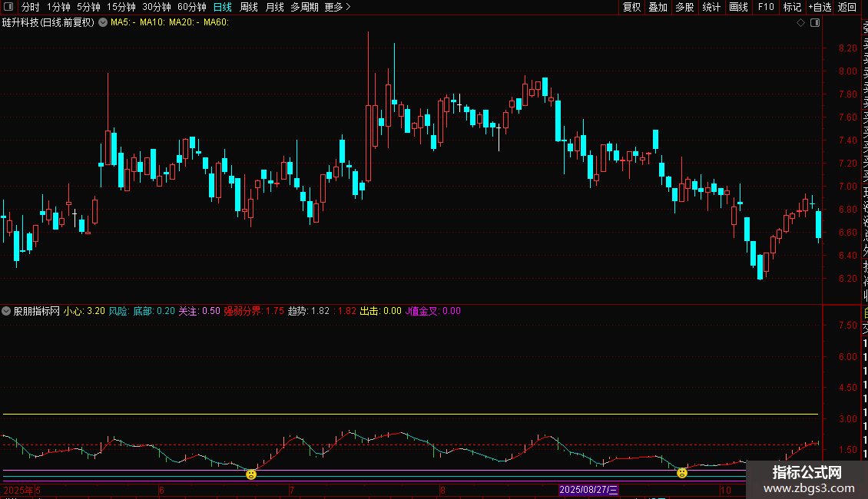The image size is (868, 499).
Task: Click the 叠加 overlay button
Action: tap(658, 7)
